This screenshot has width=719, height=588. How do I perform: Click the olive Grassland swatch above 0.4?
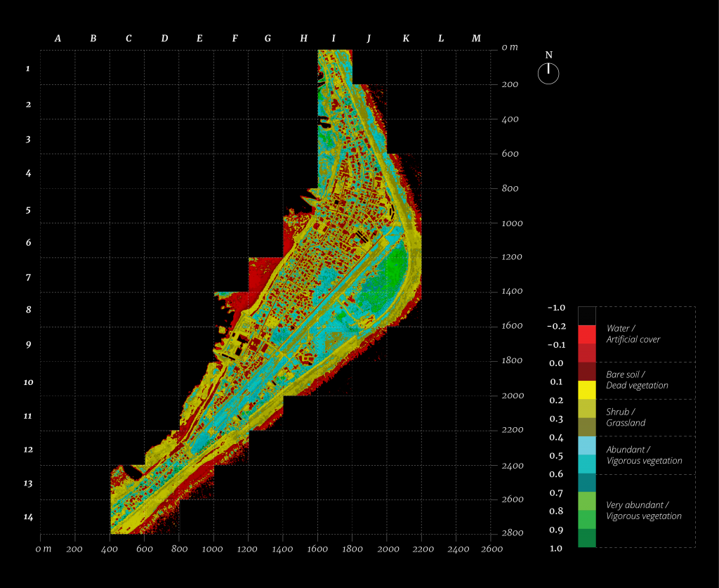[586, 427]
